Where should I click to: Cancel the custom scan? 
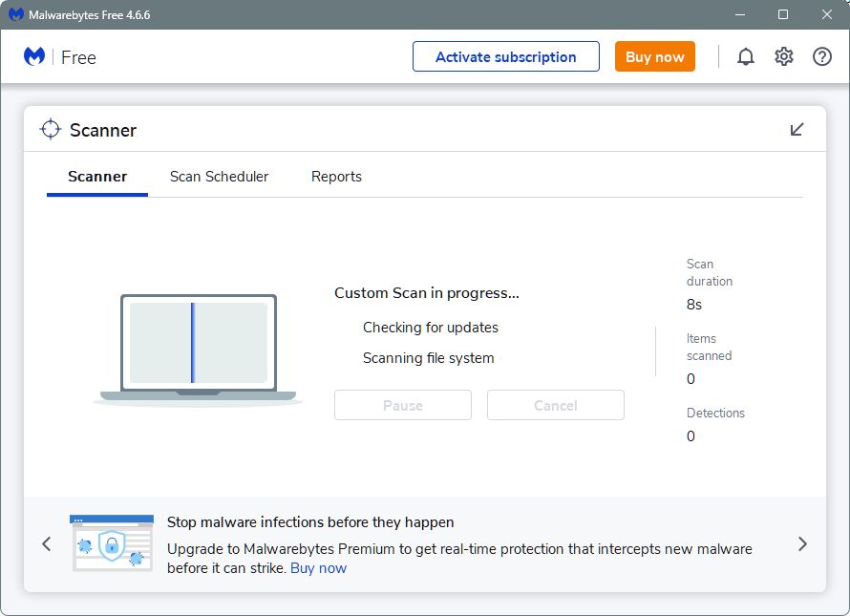pos(556,405)
